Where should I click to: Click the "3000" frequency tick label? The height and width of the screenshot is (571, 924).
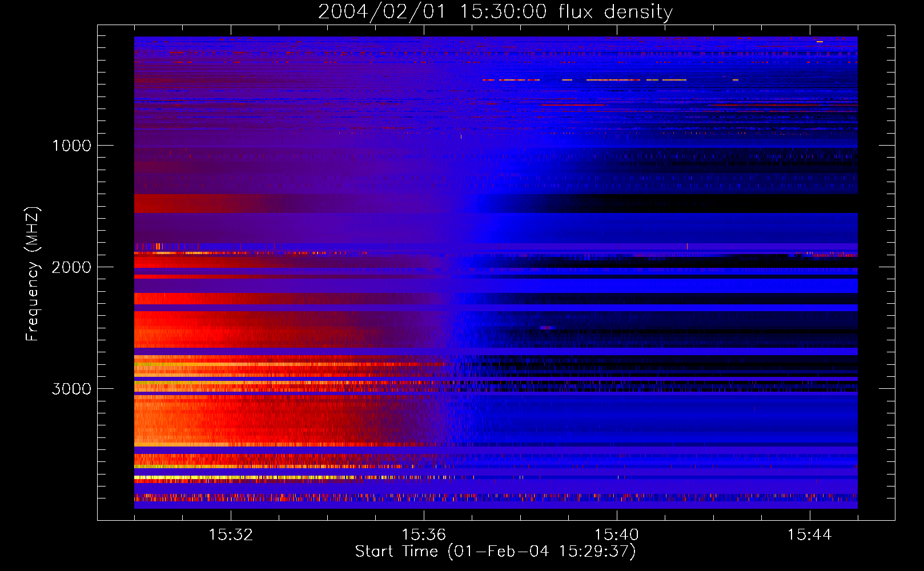coord(71,389)
